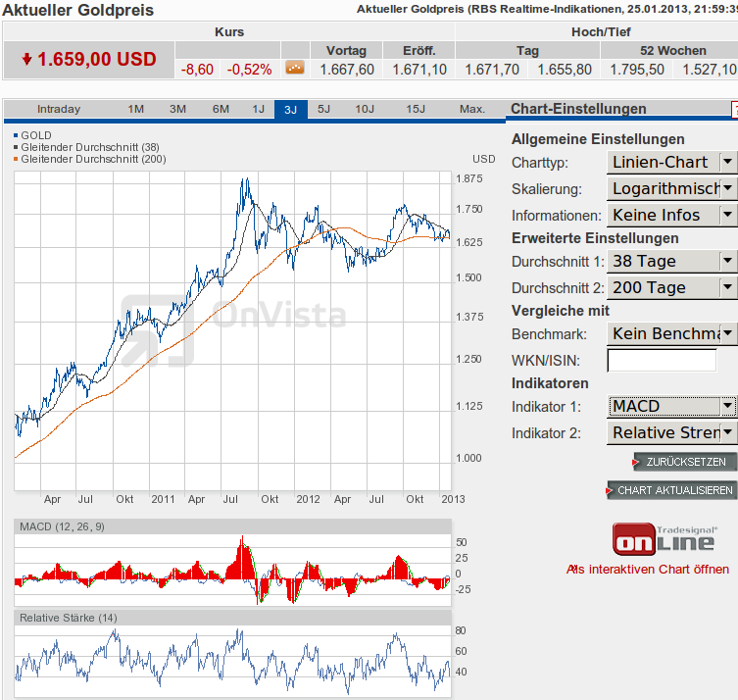738x700 pixels.
Task: Open the Durchschnitt 1 38 Tage dropdown
Action: [x=672, y=261]
